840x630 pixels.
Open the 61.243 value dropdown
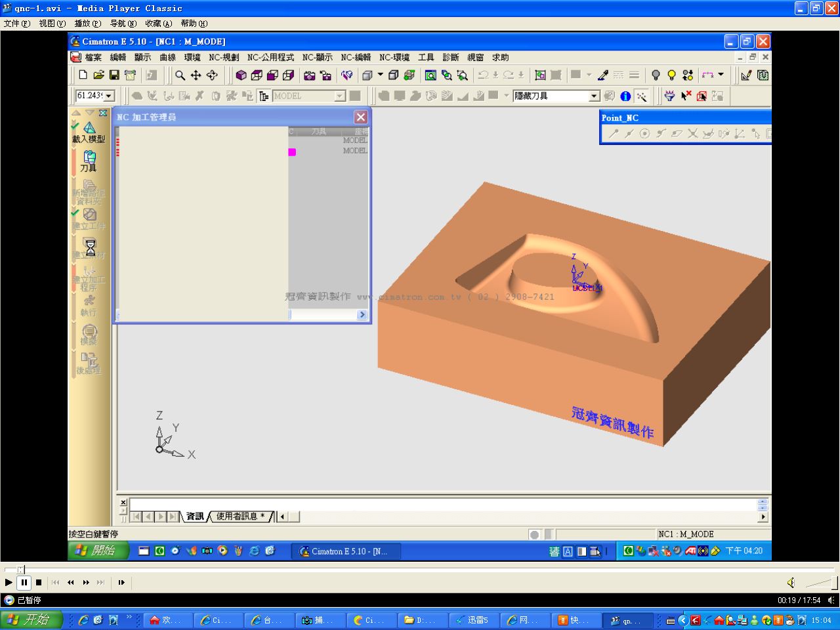point(109,96)
